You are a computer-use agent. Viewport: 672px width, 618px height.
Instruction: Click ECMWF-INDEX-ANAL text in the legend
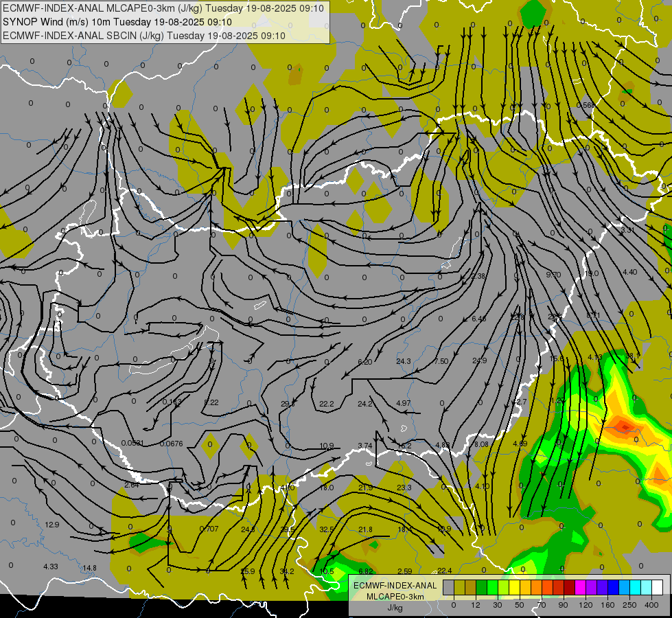pyautogui.click(x=395, y=586)
